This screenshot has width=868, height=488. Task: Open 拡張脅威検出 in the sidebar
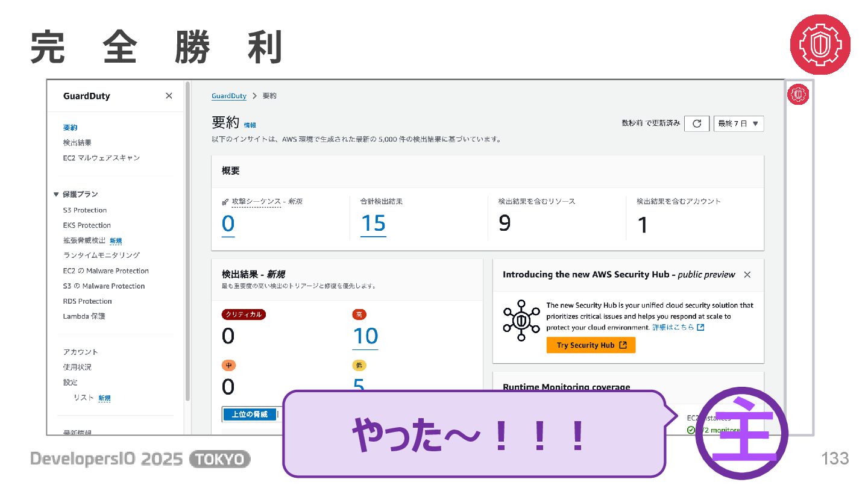84,240
